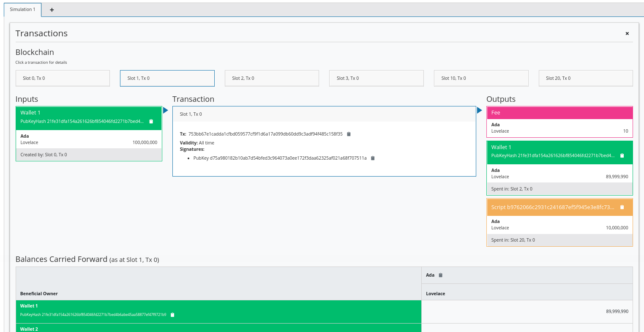Copy Wallet 1 input PubKeyHash to clipboard
The height and width of the screenshot is (332, 644).
coord(151,122)
